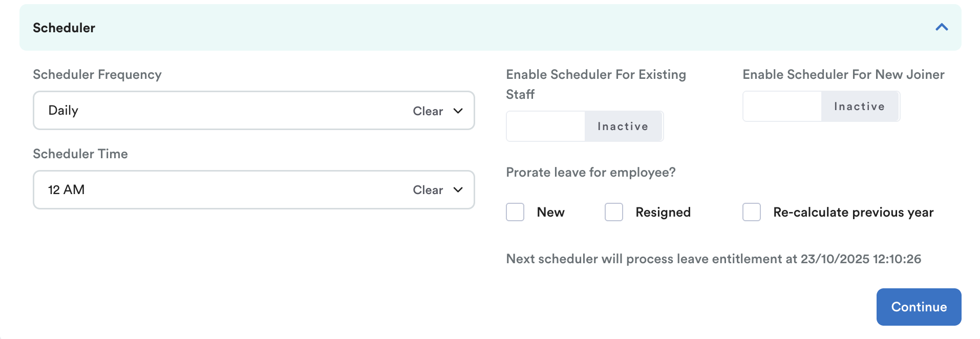Toggle Enable Scheduler For New Joiner switch
Screen dimensions: 980x339
[x=821, y=107]
